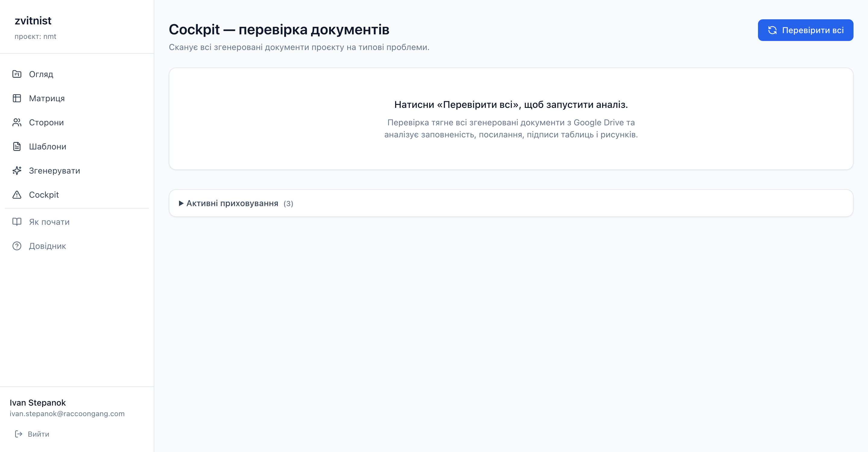This screenshot has width=868, height=452.
Task: Click the (3) suppressions count
Action: (x=288, y=203)
